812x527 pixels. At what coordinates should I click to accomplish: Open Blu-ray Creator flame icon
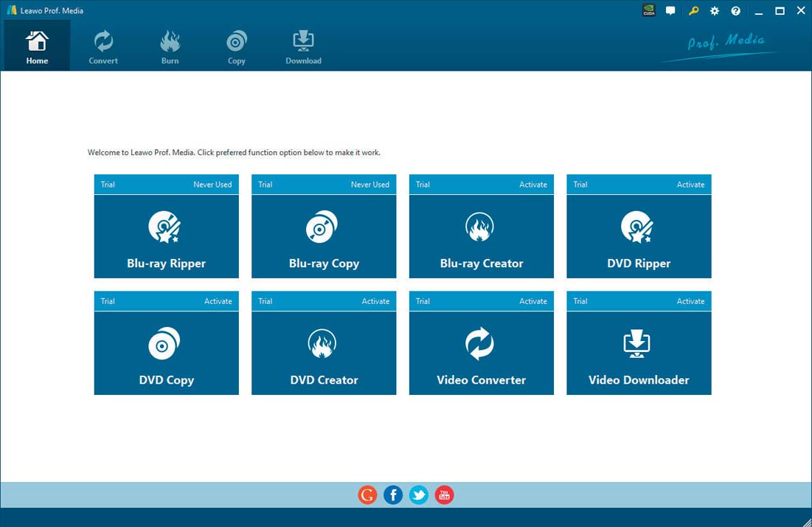479,227
